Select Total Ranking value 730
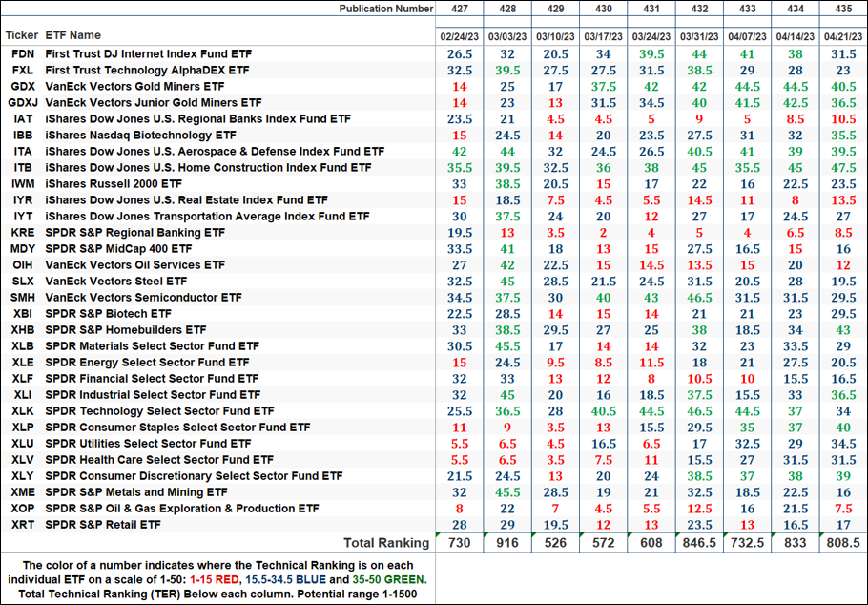The height and width of the screenshot is (605, 868). pyautogui.click(x=460, y=544)
